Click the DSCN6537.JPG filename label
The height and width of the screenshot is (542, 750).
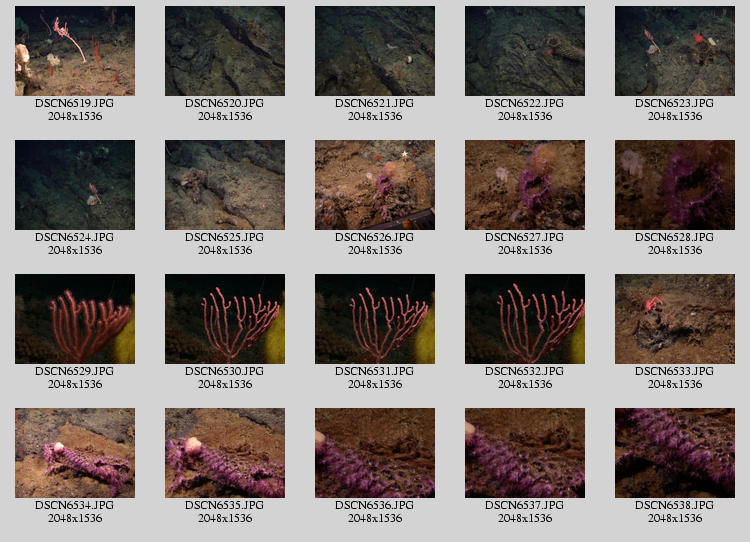coord(525,505)
